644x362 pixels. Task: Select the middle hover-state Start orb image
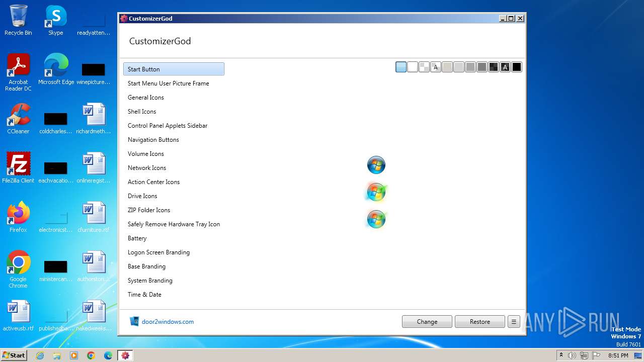376,192
